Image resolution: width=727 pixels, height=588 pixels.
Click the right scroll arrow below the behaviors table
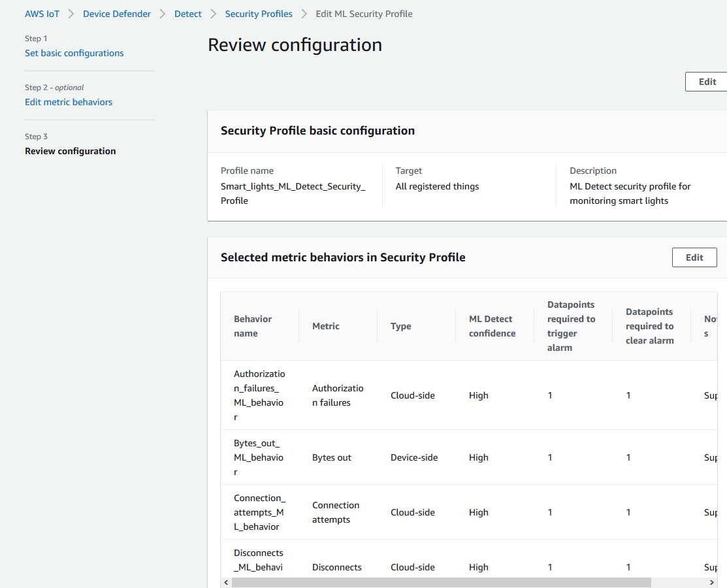click(711, 581)
